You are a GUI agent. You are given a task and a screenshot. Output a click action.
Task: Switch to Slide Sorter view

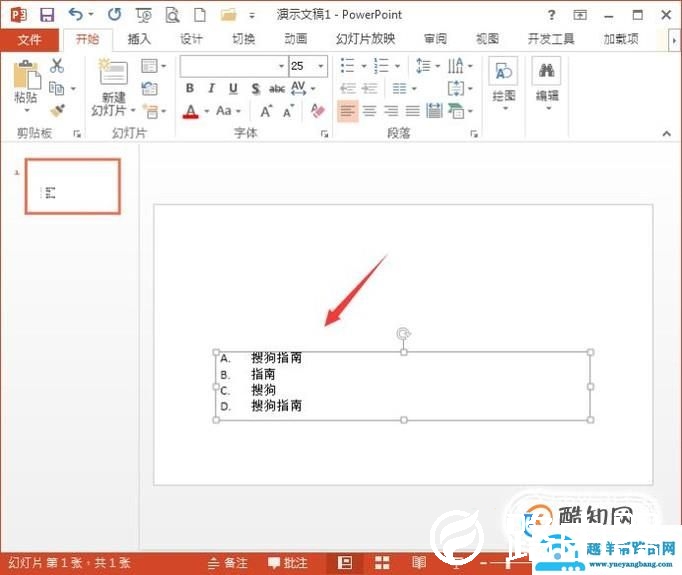click(382, 563)
